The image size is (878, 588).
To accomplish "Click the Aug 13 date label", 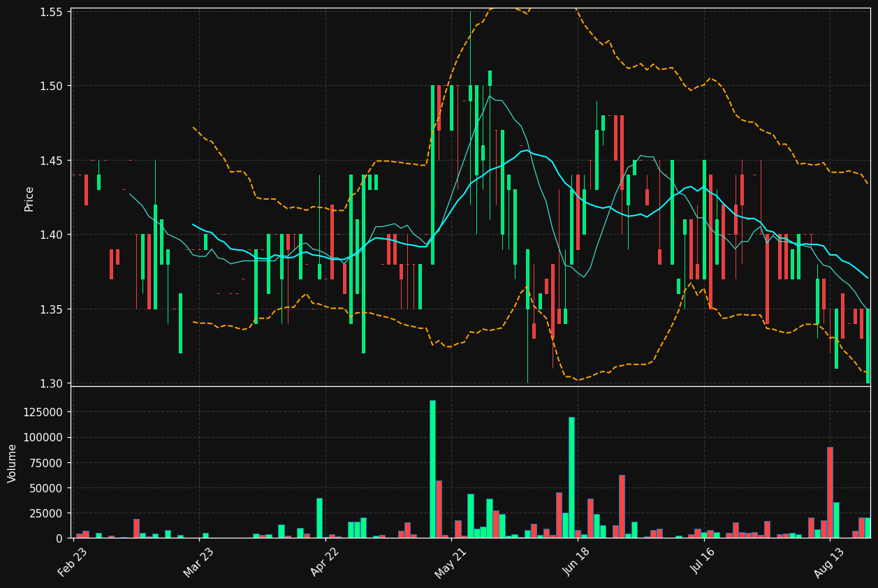I will point(829,562).
